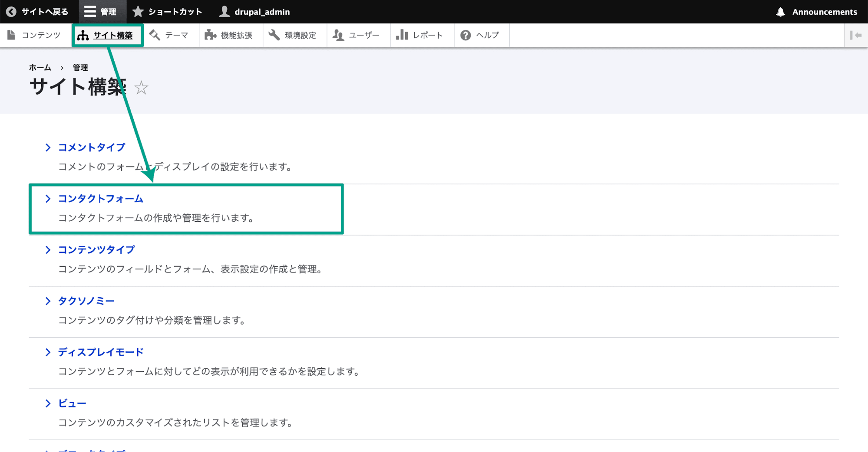Click the wrench icon beside 環境設定
This screenshot has height=452, width=868.
pyautogui.click(x=274, y=35)
